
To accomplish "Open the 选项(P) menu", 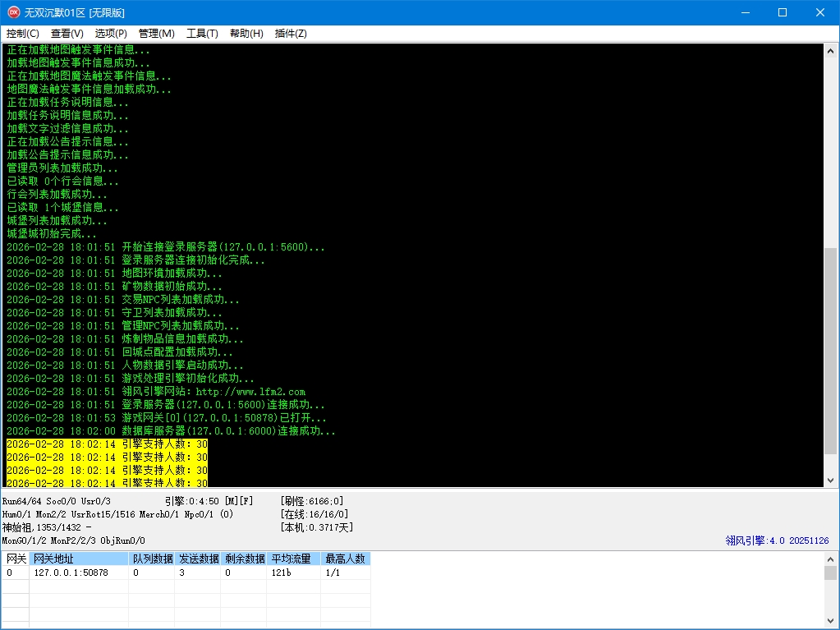I will (x=111, y=34).
